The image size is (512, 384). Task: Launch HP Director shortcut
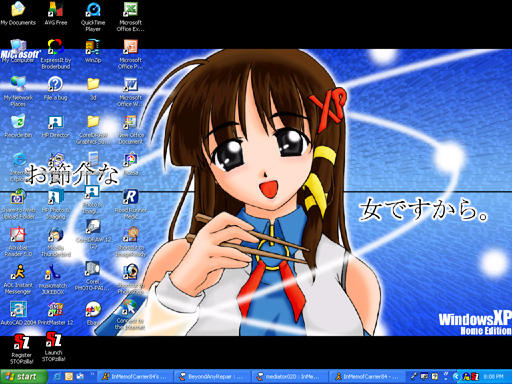coord(55,122)
